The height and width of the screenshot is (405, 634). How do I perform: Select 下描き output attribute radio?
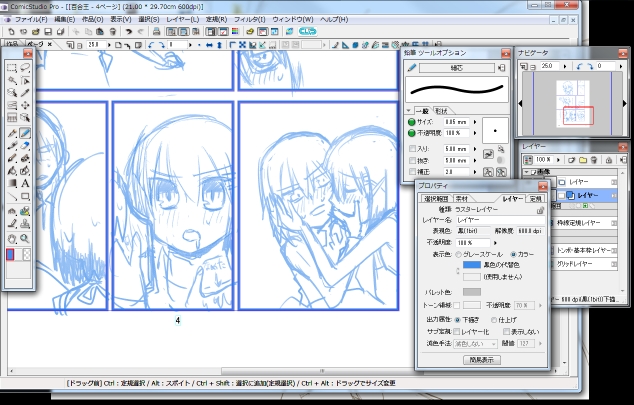pyautogui.click(x=457, y=320)
